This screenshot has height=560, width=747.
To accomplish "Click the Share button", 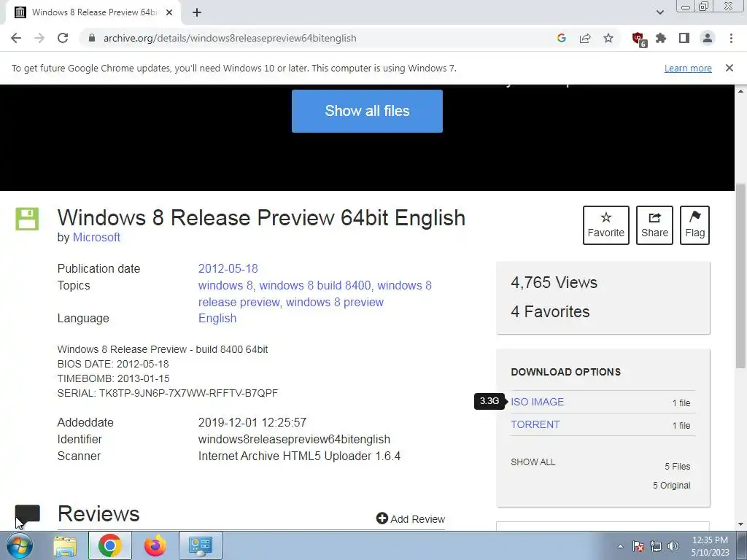I will (x=654, y=225).
